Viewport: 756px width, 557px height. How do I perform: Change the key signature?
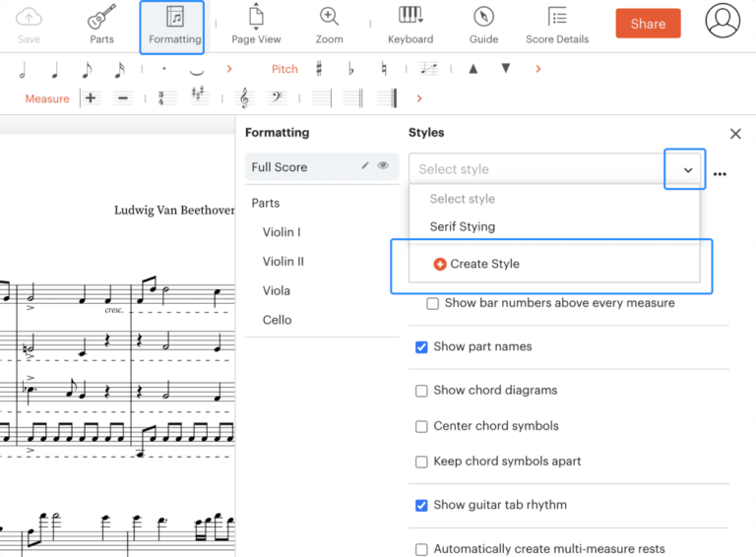click(199, 95)
